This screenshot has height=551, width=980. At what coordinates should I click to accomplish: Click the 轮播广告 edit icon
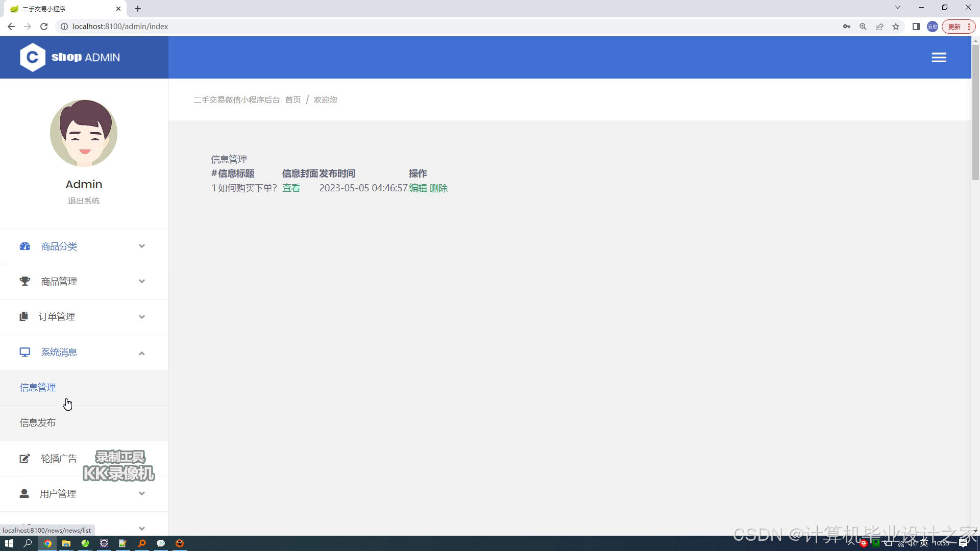pos(24,459)
